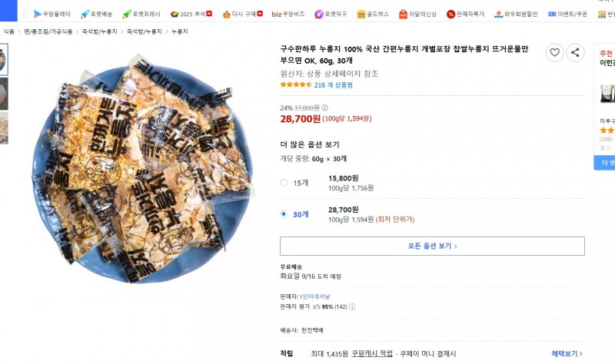Click the price info circle icon
The image size is (615, 364).
[x=324, y=108]
